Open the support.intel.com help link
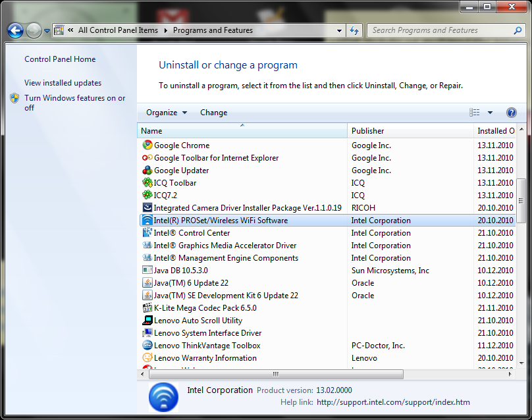532x420 pixels. click(393, 402)
